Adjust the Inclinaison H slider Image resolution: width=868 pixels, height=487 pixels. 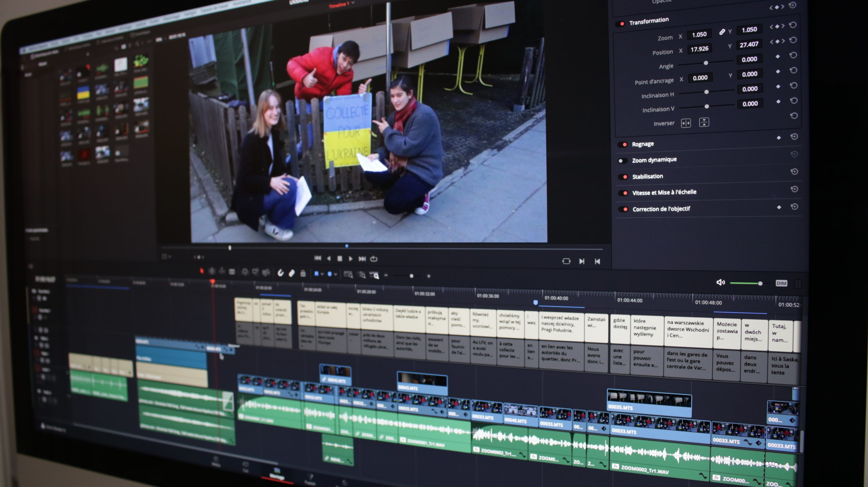tap(707, 92)
